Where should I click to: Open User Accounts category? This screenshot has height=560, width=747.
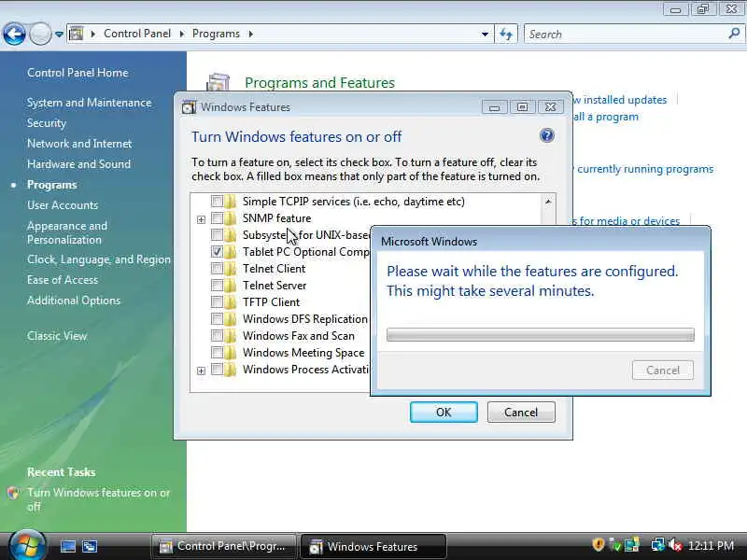pyautogui.click(x=63, y=205)
